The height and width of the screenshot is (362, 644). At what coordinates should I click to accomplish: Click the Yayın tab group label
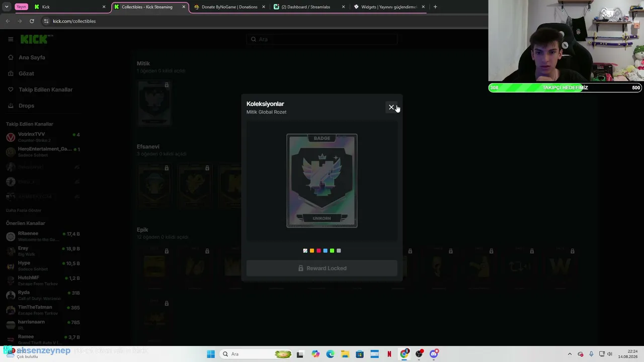pos(21,7)
